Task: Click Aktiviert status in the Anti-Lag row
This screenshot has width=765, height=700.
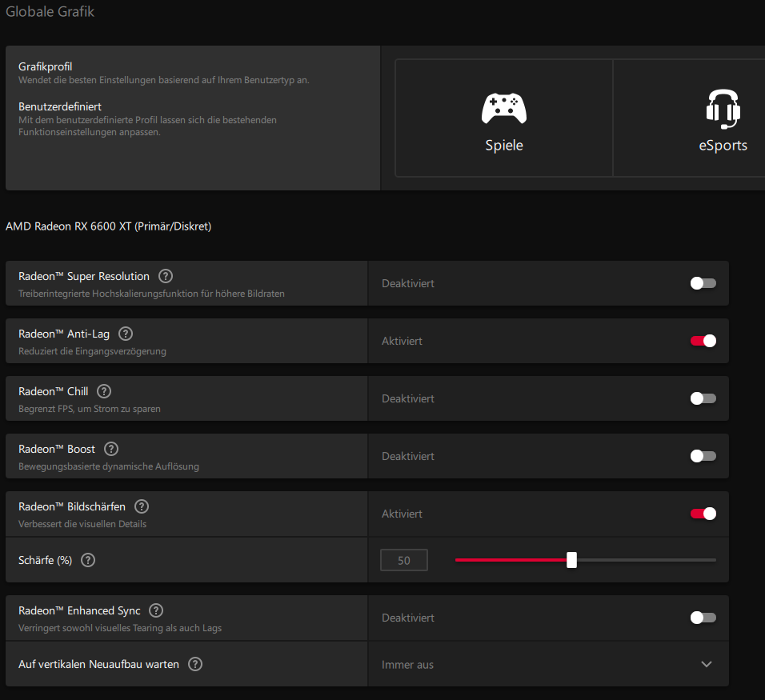Action: [402, 341]
